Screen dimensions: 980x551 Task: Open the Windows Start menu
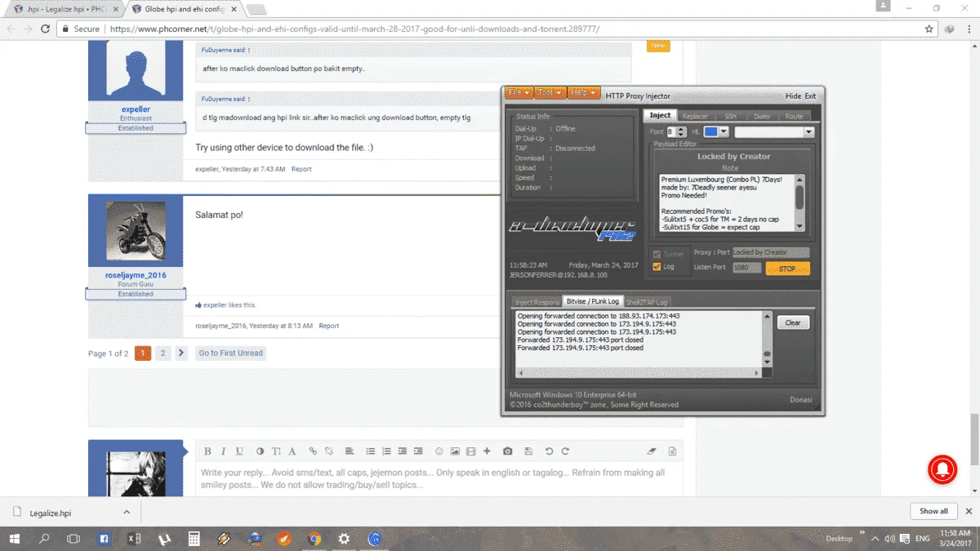coord(15,539)
